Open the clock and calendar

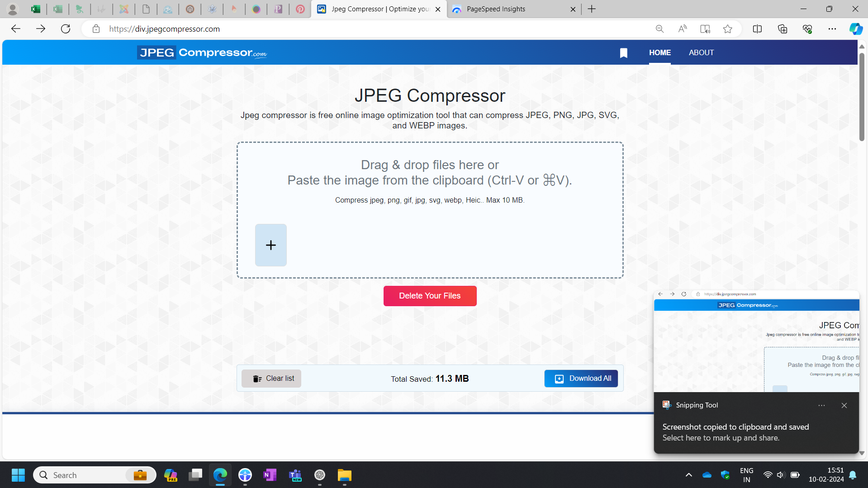826,475
